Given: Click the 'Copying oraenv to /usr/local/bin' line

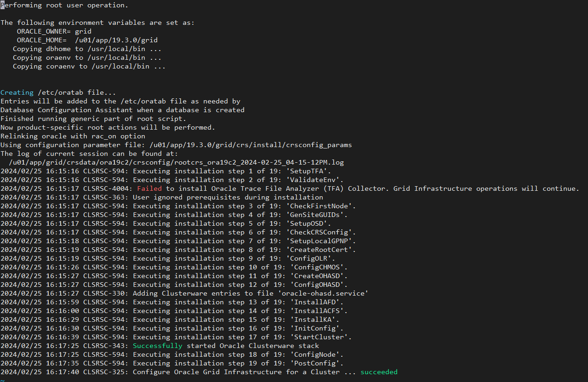Looking at the screenshot, I should click(87, 57).
